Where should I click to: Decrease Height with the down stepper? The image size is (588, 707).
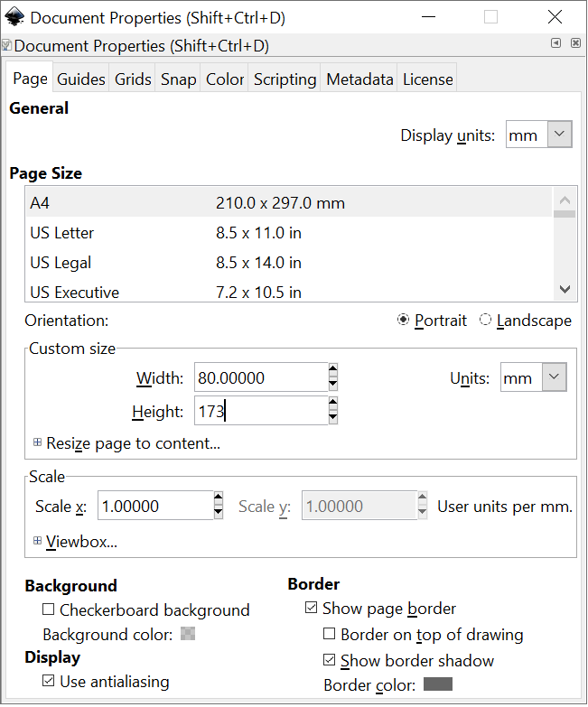pyautogui.click(x=332, y=417)
